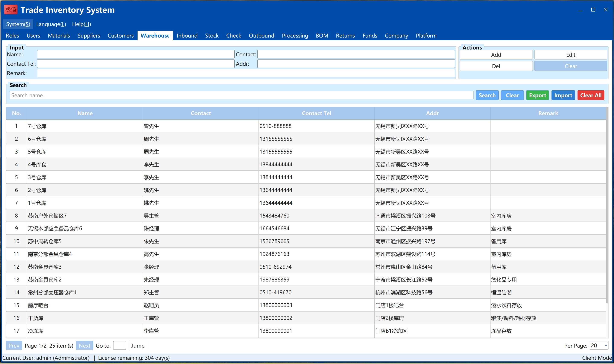Focus the Go to page field
614x364 pixels.
(119, 345)
